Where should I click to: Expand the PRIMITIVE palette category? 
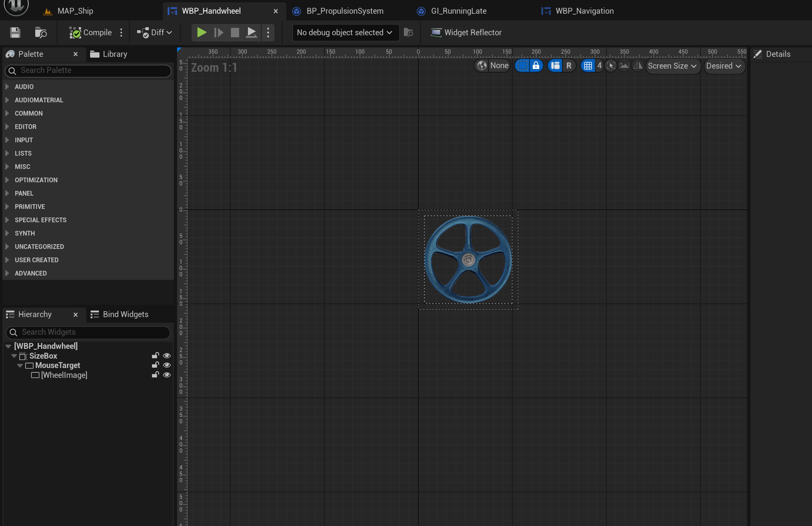tap(7, 207)
